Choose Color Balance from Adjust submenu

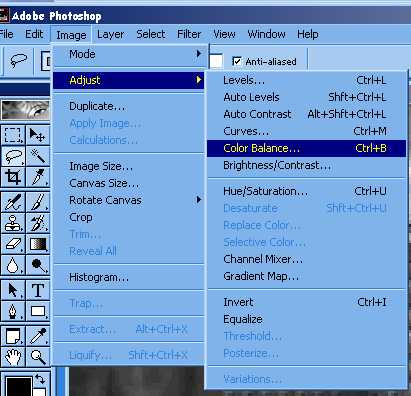point(306,148)
